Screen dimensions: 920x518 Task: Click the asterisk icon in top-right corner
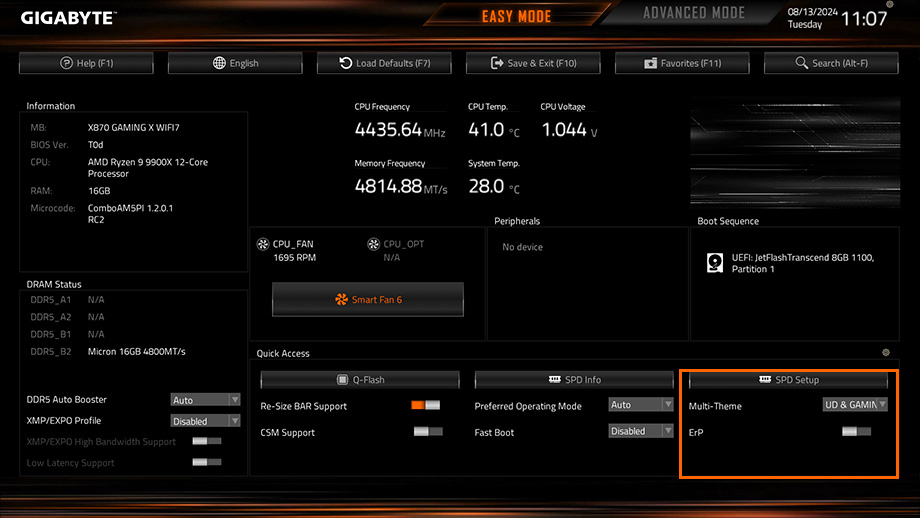pyautogui.click(x=890, y=5)
